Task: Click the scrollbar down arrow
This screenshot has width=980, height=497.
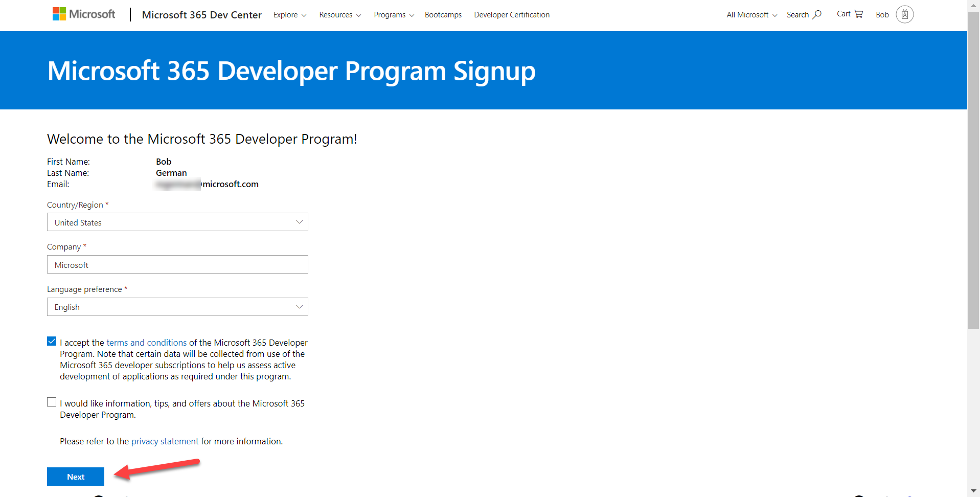Action: pyautogui.click(x=973, y=491)
